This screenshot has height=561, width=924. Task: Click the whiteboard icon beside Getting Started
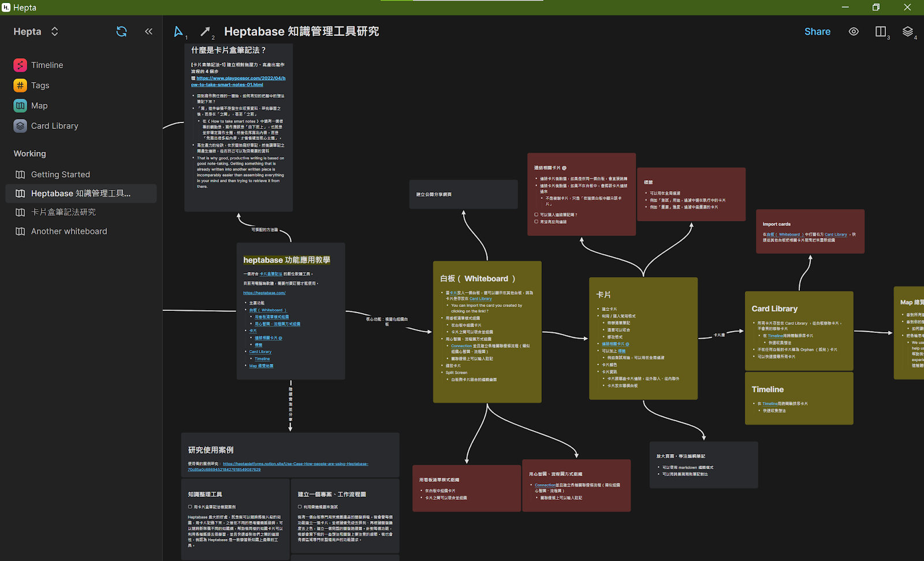[20, 174]
